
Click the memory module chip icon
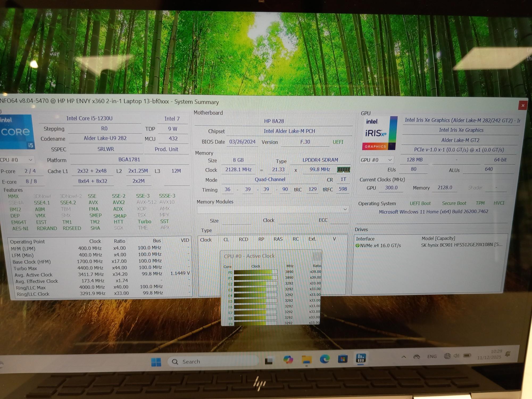point(343,169)
